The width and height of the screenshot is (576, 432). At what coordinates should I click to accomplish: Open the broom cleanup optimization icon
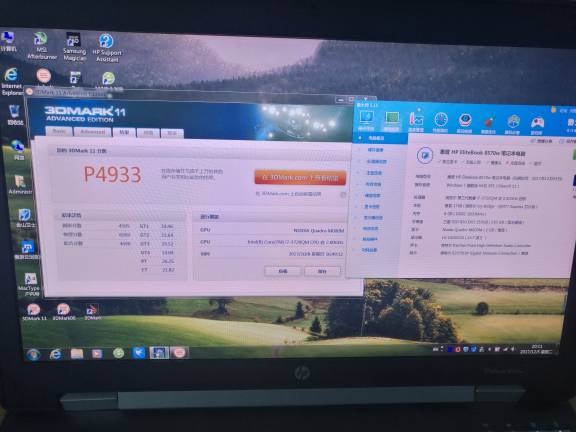489,124
